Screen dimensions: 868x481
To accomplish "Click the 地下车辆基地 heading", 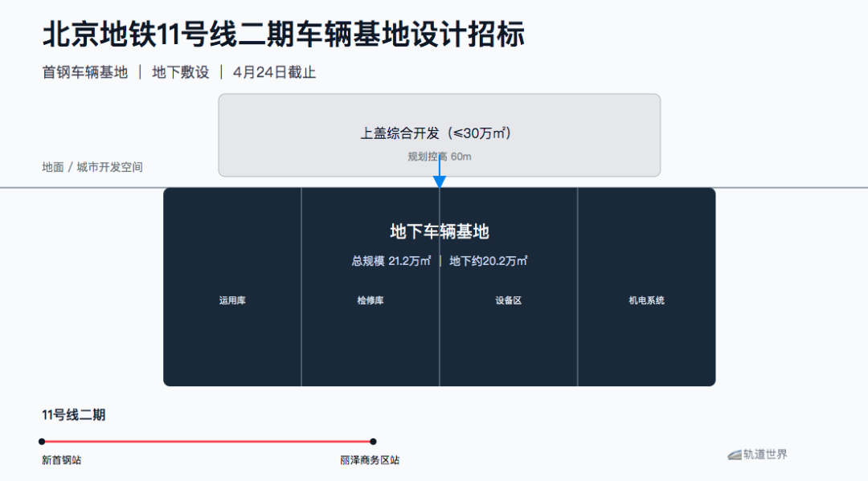I will point(439,232).
